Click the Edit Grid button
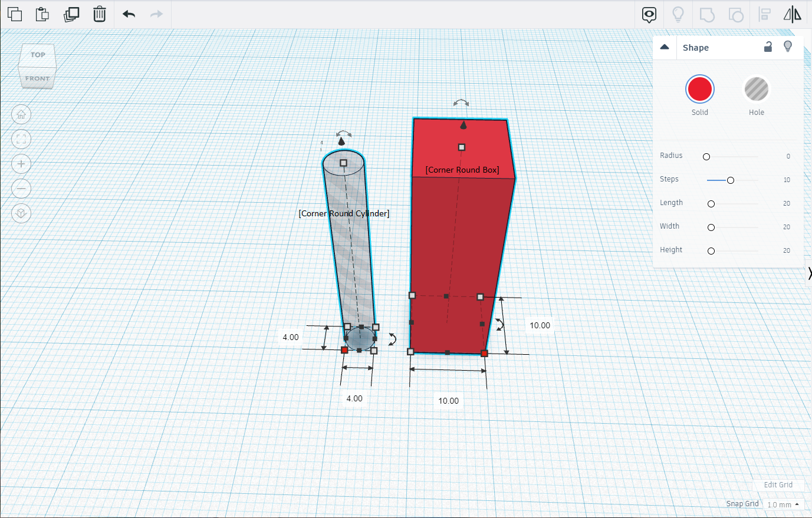 tap(778, 484)
